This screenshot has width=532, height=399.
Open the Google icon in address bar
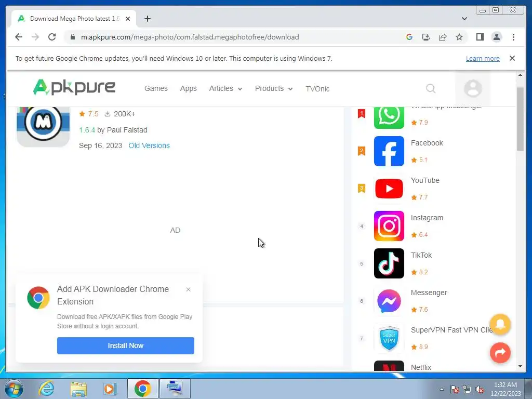pos(409,37)
